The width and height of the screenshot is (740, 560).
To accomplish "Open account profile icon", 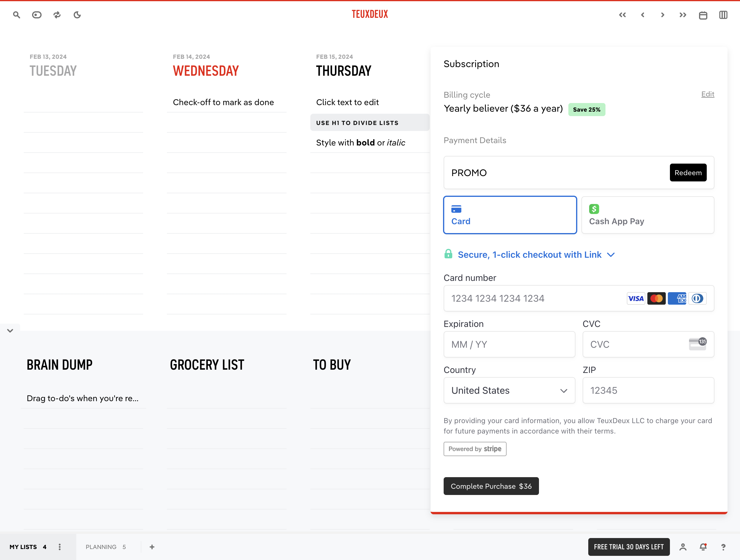I will click(683, 547).
